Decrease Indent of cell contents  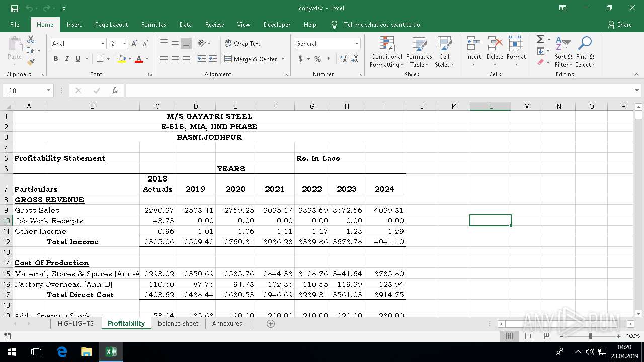coord(201,59)
